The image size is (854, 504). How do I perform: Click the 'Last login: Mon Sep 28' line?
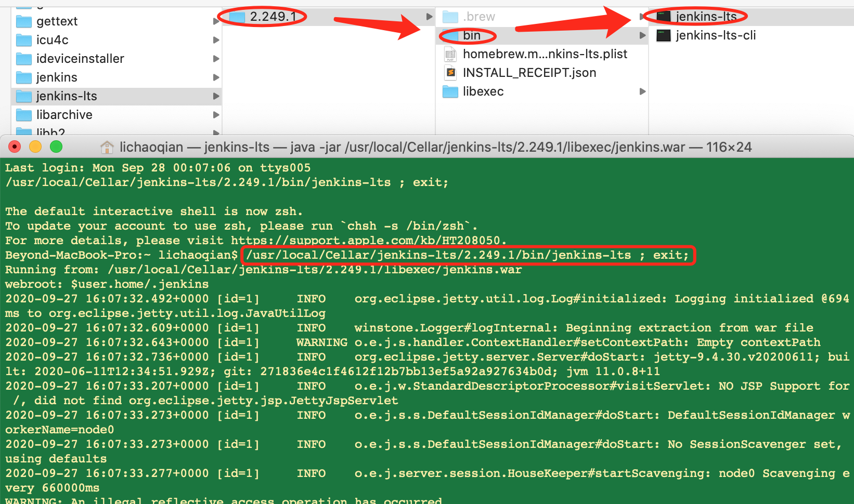(158, 168)
